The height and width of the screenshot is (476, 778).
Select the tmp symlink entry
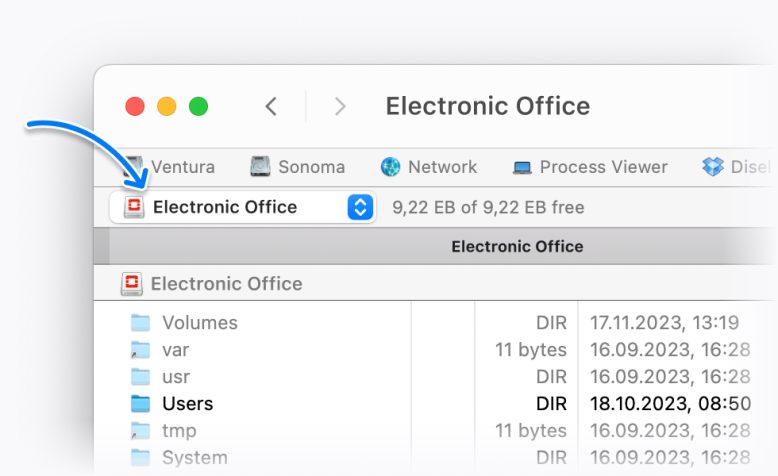(178, 431)
